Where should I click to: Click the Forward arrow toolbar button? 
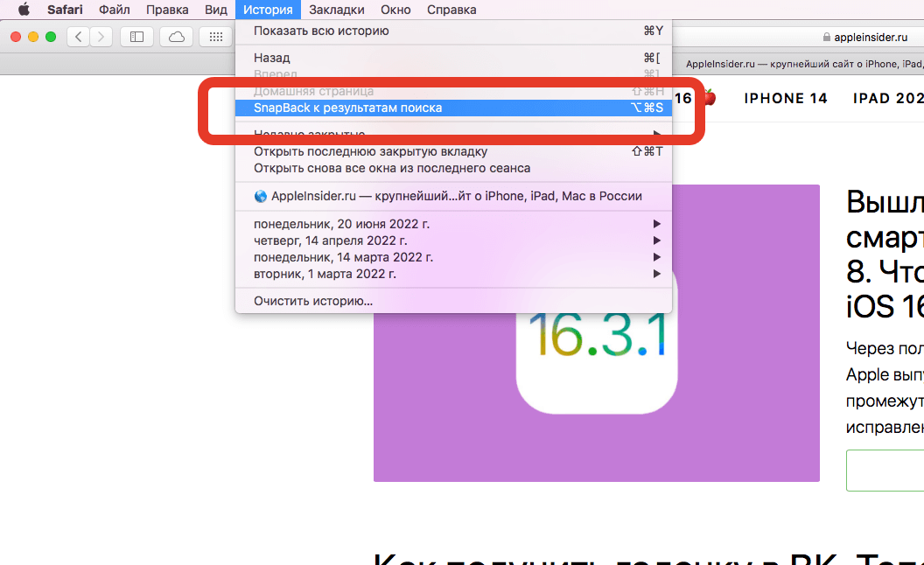(101, 37)
